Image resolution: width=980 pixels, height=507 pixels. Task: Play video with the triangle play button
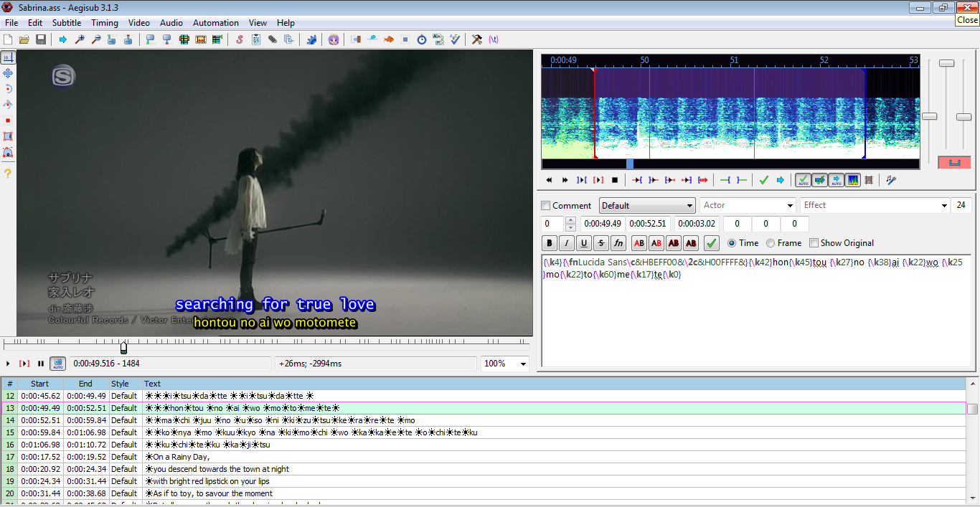click(8, 364)
